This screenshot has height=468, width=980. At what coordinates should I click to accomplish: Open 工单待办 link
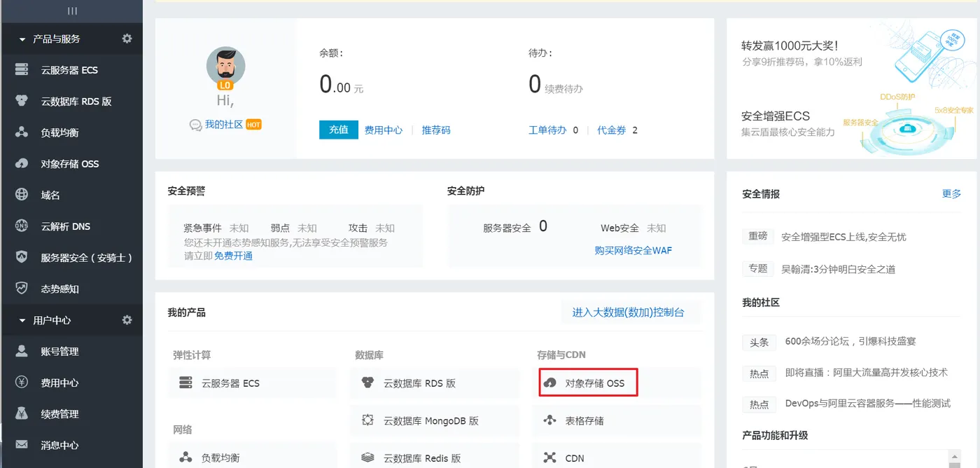pyautogui.click(x=547, y=130)
